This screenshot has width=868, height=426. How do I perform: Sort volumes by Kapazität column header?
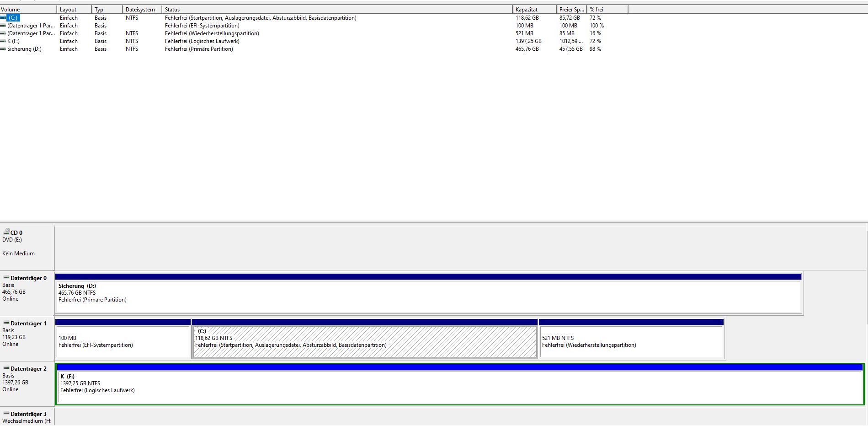pyautogui.click(x=533, y=9)
